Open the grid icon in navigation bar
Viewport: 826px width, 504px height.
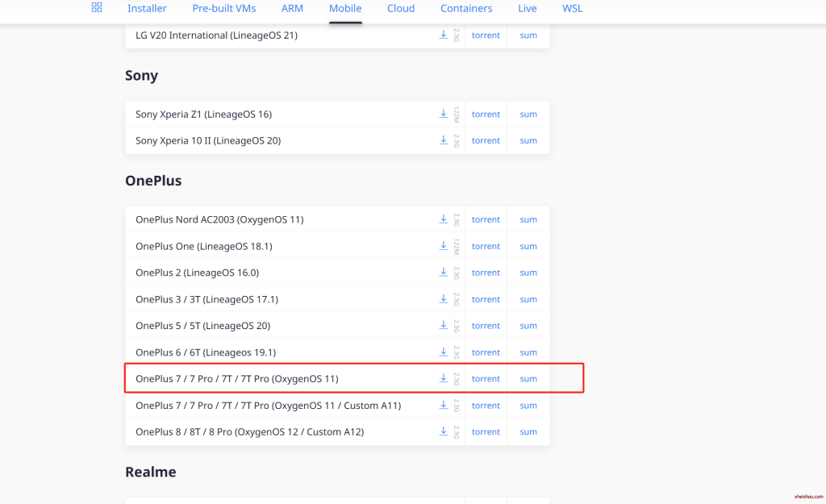pos(97,7)
